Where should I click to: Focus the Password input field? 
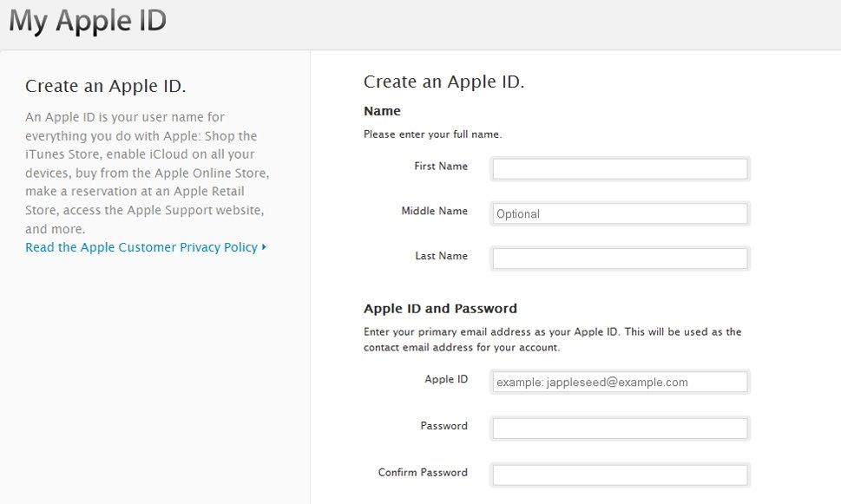point(620,429)
